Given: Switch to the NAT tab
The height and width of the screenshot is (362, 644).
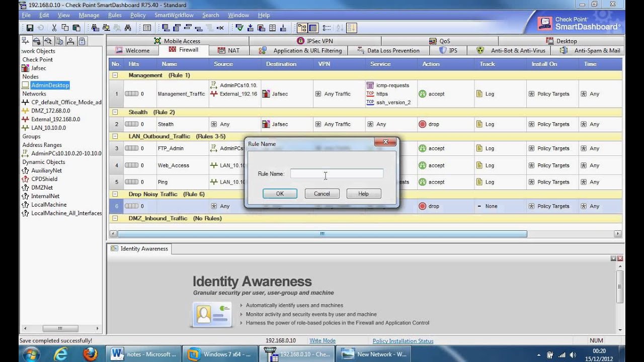Looking at the screenshot, I should [228, 50].
